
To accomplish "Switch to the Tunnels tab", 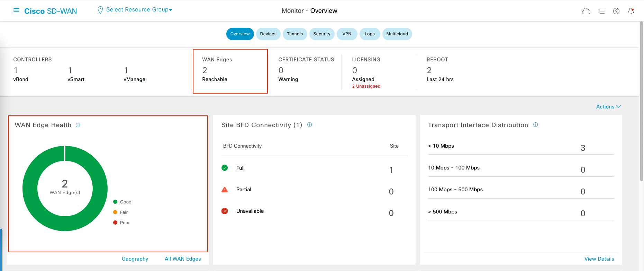I will [294, 34].
